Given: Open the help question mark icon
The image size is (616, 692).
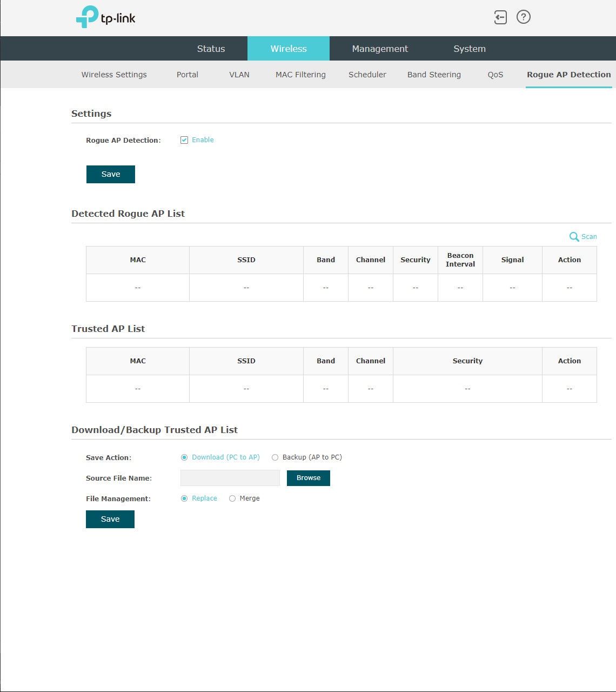Looking at the screenshot, I should 524,17.
